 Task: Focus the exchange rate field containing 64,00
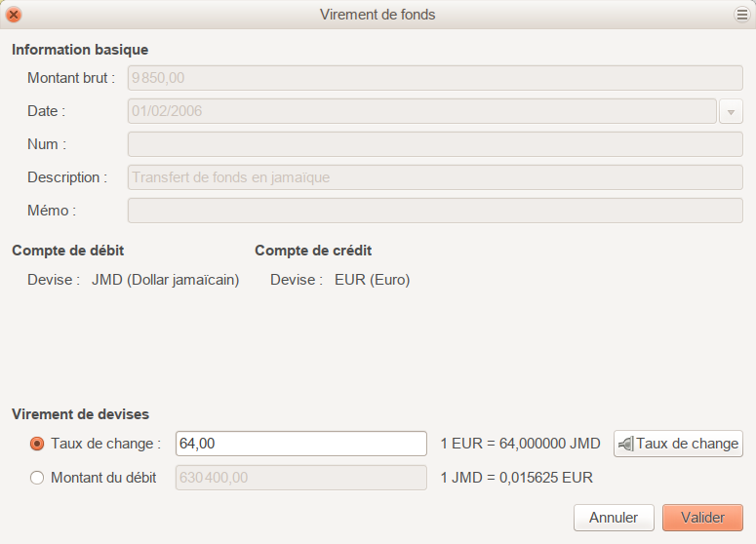pyautogui.click(x=300, y=444)
